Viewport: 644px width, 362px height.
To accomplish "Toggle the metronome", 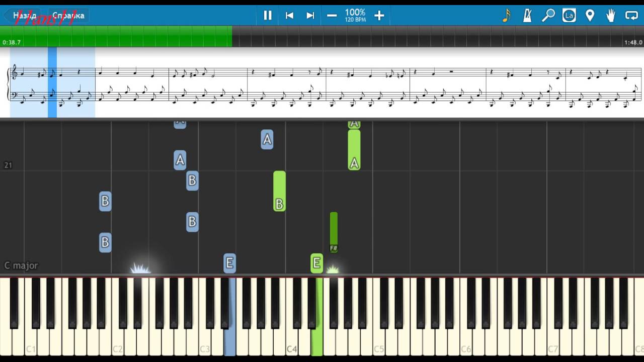I will 527,16.
